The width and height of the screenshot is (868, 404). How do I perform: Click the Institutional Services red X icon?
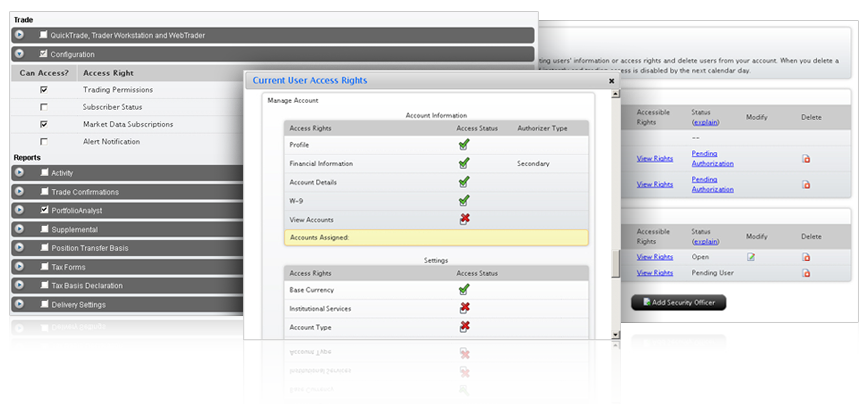[464, 308]
